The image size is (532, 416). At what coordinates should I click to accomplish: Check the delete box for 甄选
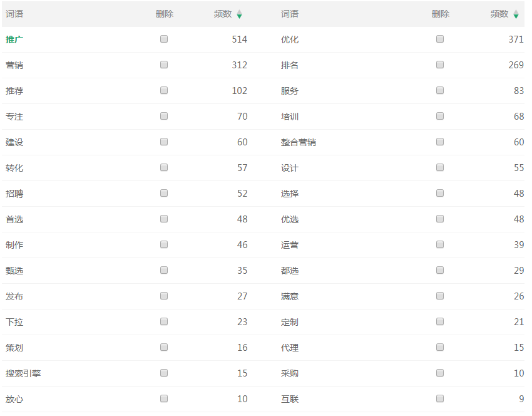coord(164,270)
